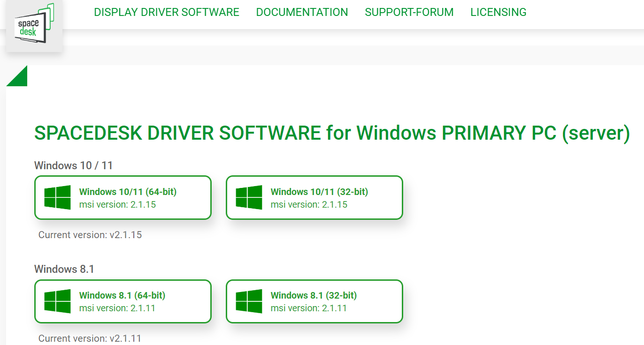Screen dimensions: 644x345
Task: Click the 'Current version: v2.1.11' text
Action: coord(90,338)
